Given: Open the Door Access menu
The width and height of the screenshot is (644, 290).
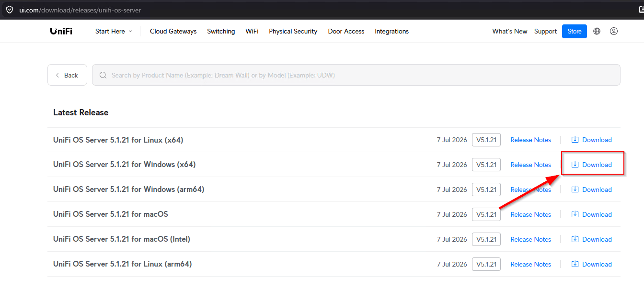Looking at the screenshot, I should pos(346,31).
